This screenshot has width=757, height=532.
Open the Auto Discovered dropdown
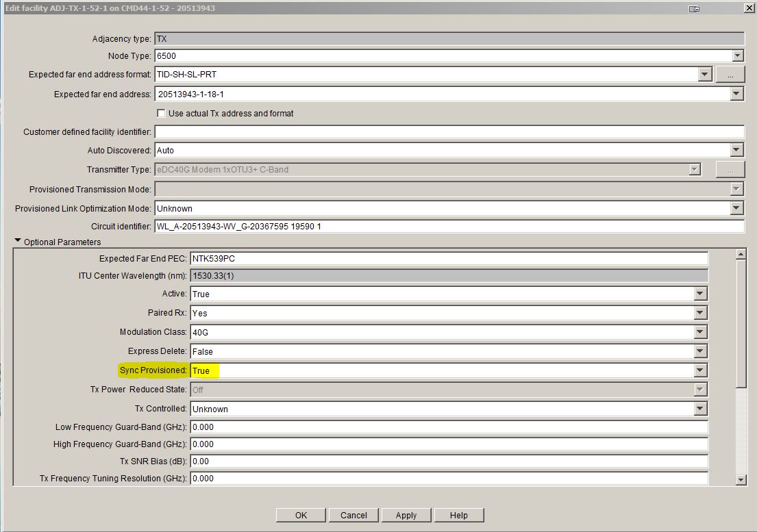[736, 151]
